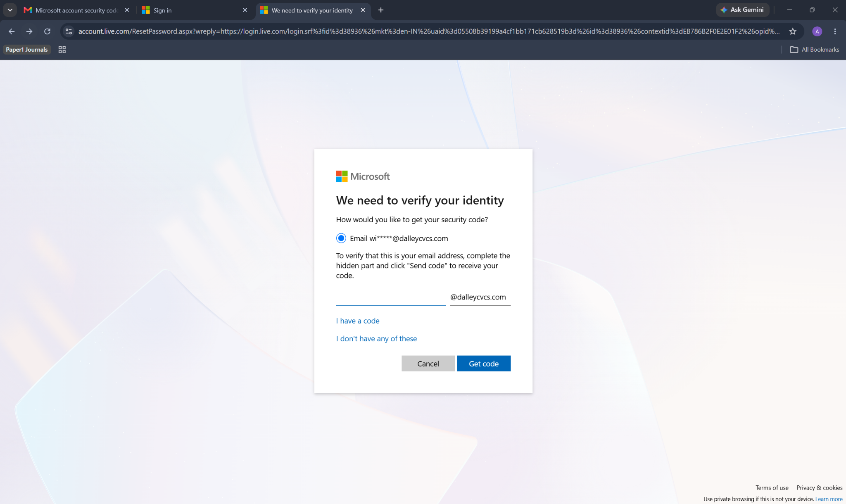Image resolution: width=846 pixels, height=504 pixels.
Task: Minimize the Chrome window
Action: click(x=789, y=10)
